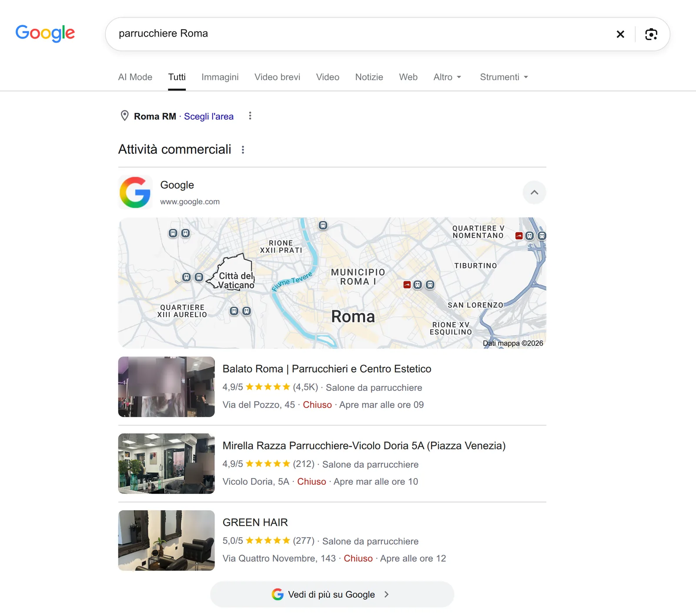
Task: Switch to the Web tab
Action: click(408, 77)
